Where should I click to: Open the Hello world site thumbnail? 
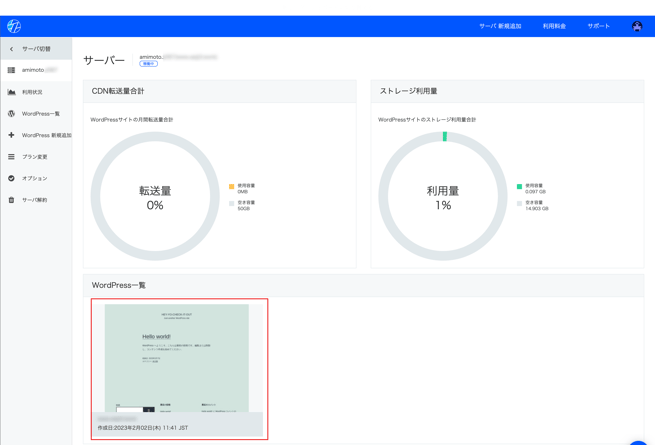pos(177,358)
